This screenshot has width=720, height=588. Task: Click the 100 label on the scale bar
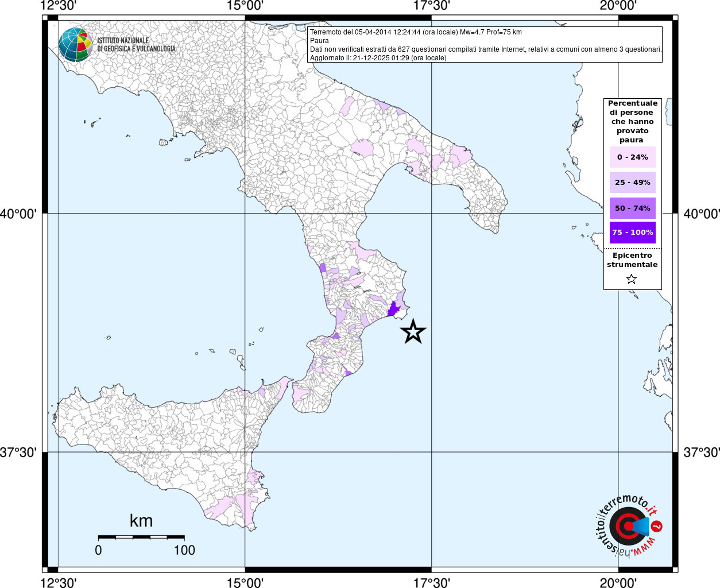(184, 550)
